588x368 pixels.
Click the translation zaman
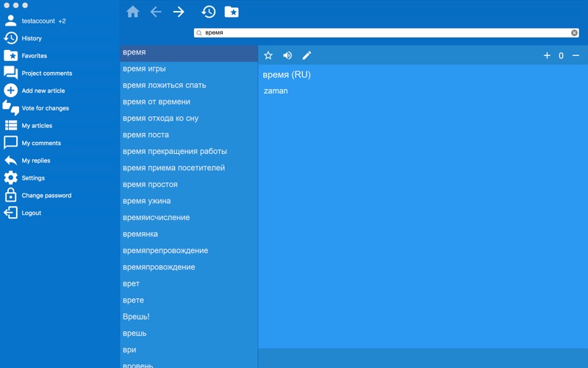tap(276, 91)
